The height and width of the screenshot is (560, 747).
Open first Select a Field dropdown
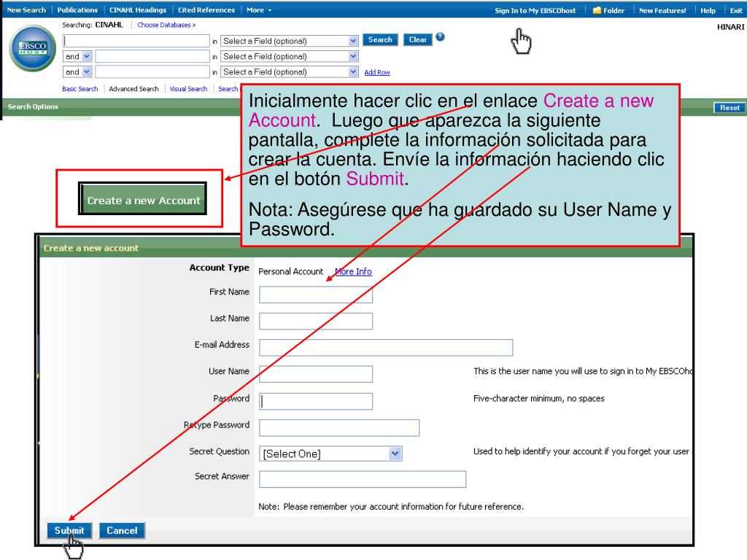pos(289,41)
